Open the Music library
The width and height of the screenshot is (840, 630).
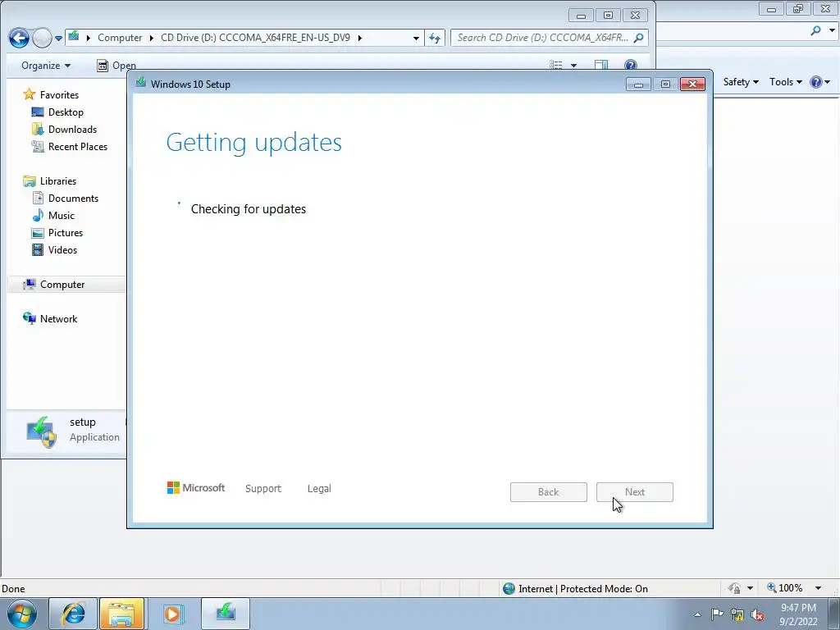tap(53, 216)
